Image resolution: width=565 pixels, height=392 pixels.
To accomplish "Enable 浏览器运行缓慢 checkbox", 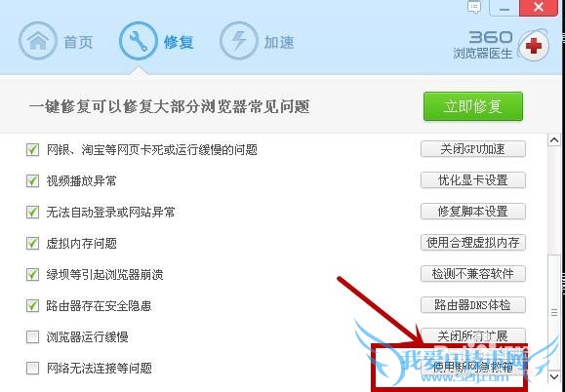I will (x=32, y=337).
